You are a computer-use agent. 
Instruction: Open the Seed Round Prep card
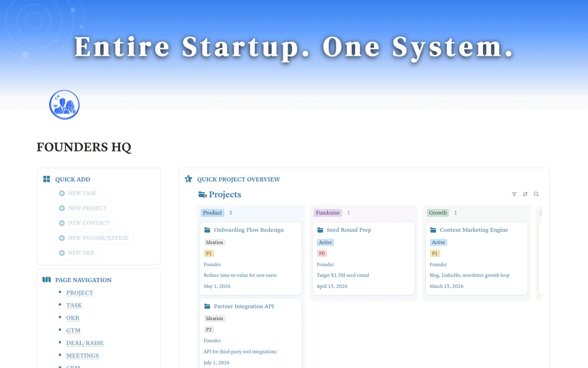pos(363,259)
